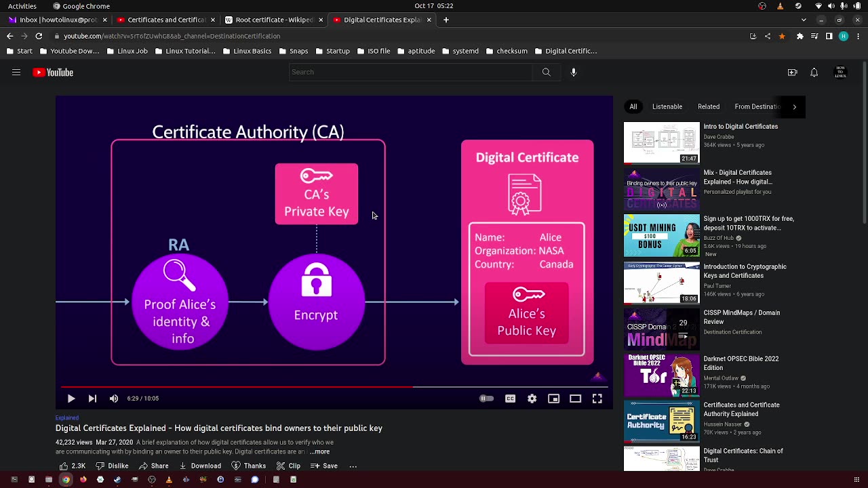
Task: Go to the YouTube home logo
Action: point(53,73)
